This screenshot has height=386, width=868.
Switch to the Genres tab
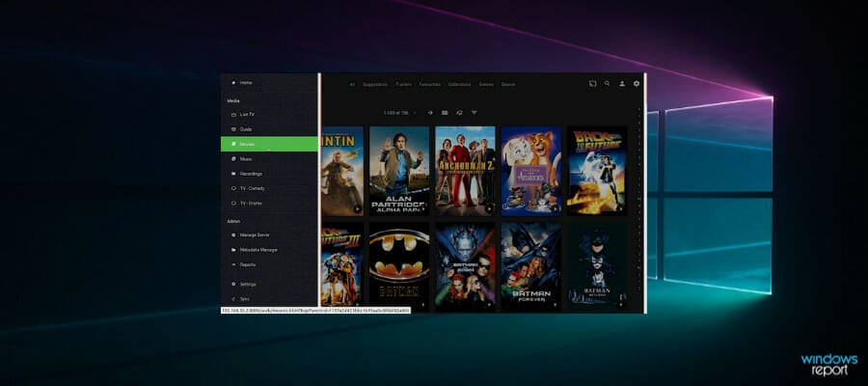(486, 85)
